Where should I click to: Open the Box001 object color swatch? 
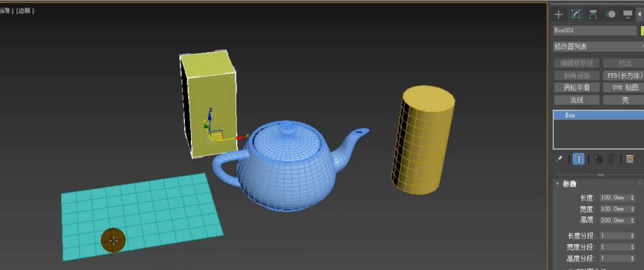coord(642,30)
